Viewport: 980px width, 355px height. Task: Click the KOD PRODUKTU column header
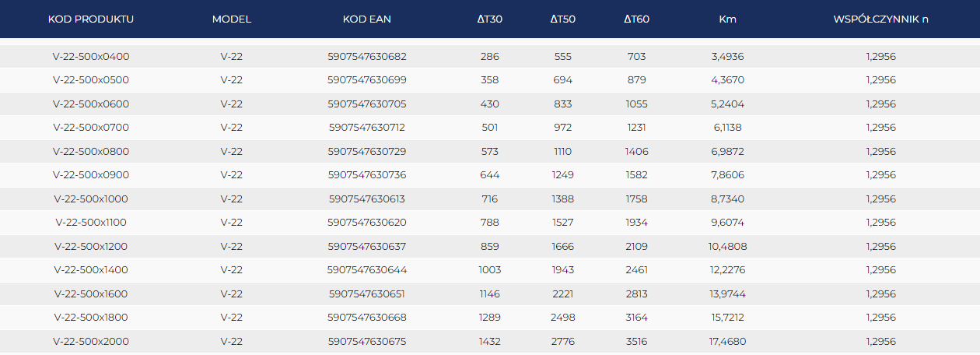click(91, 19)
